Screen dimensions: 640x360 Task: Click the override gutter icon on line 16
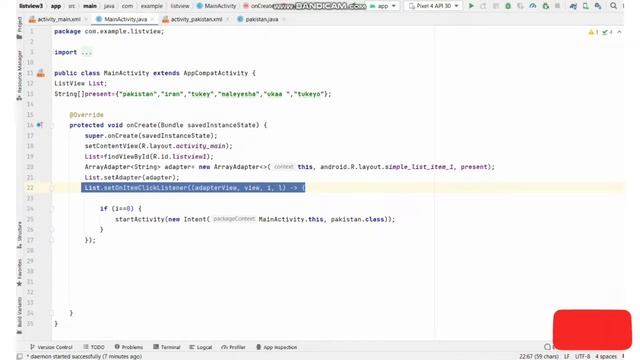click(x=40, y=125)
